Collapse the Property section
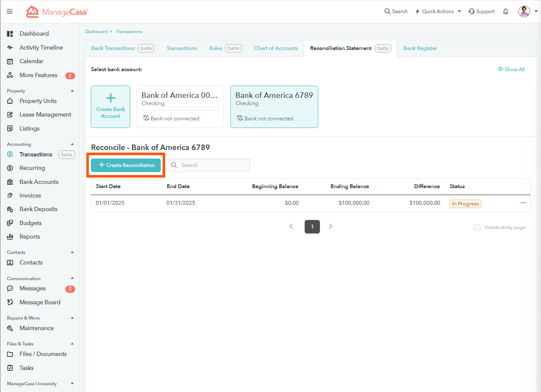 [72, 91]
